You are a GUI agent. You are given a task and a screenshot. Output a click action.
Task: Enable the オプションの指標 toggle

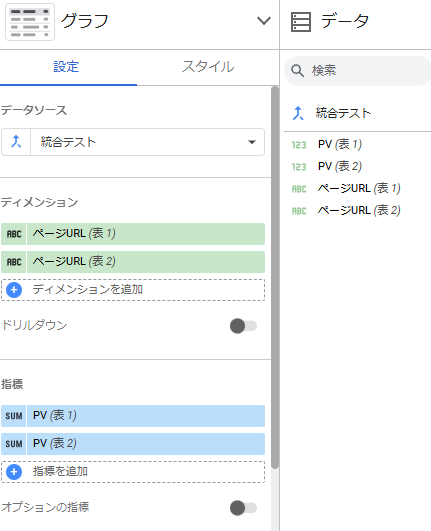tap(243, 508)
